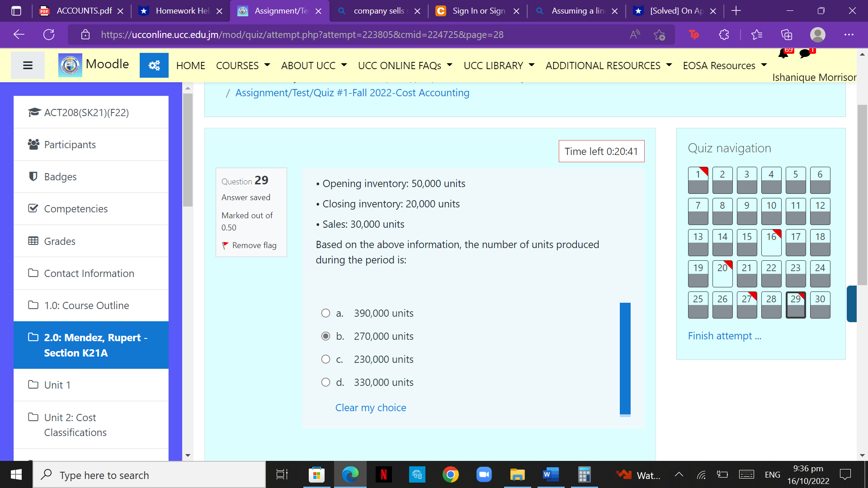Open the hamburger menu in the top bar
The image size is (868, 488).
[28, 65]
